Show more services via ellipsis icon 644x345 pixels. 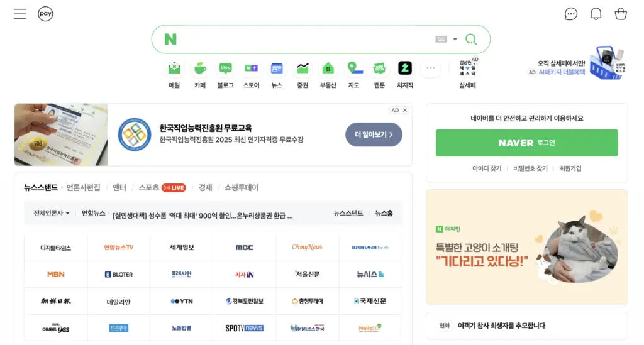(x=430, y=68)
